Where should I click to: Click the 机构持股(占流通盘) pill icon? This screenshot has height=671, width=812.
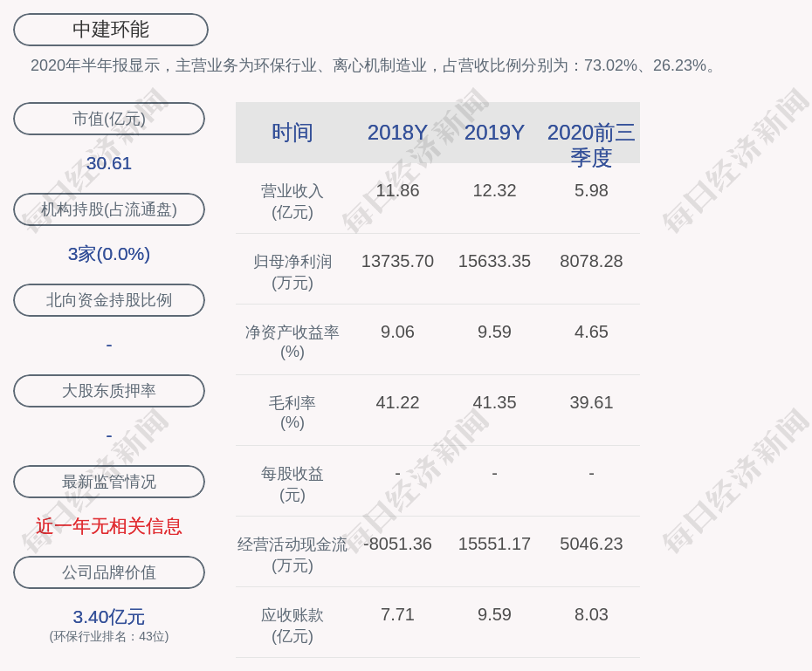pyautogui.click(x=109, y=209)
